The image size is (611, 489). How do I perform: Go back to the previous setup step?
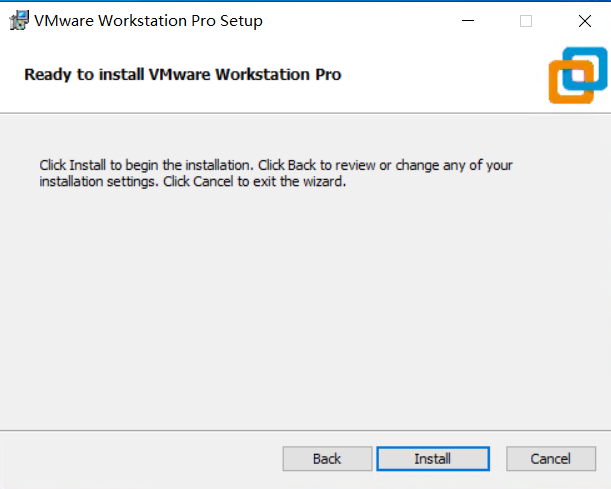coord(327,459)
